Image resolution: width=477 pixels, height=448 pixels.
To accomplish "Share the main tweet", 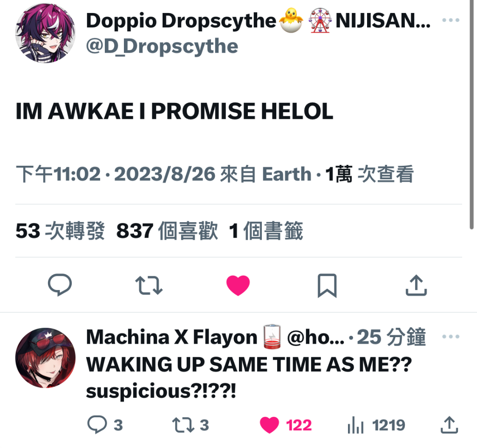I will (416, 285).
